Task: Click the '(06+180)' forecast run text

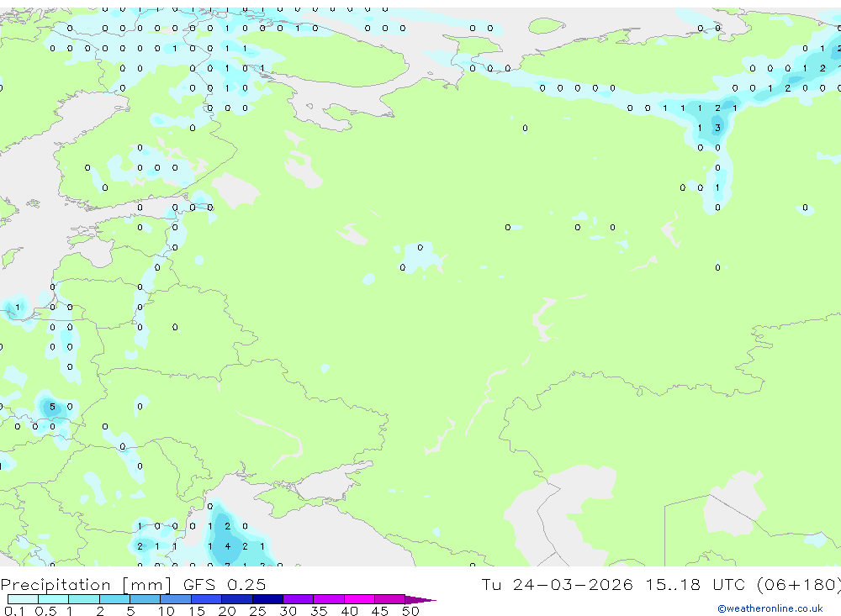Action: click(799, 585)
